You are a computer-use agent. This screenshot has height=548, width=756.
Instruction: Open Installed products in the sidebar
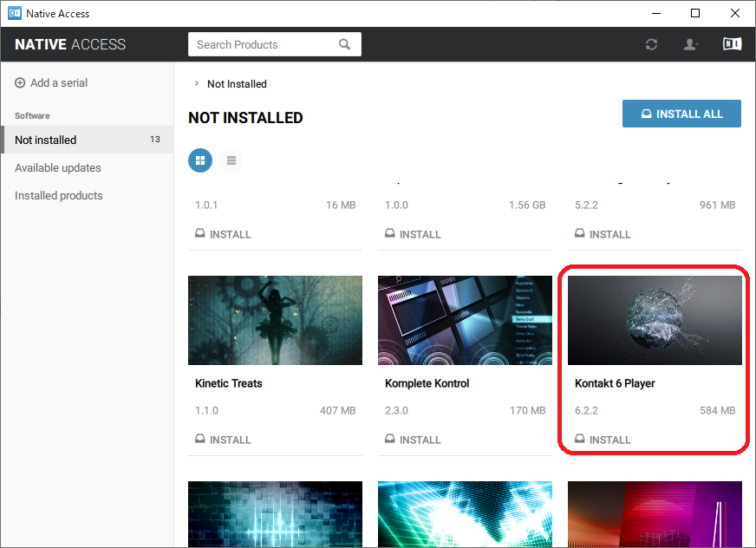click(x=59, y=195)
